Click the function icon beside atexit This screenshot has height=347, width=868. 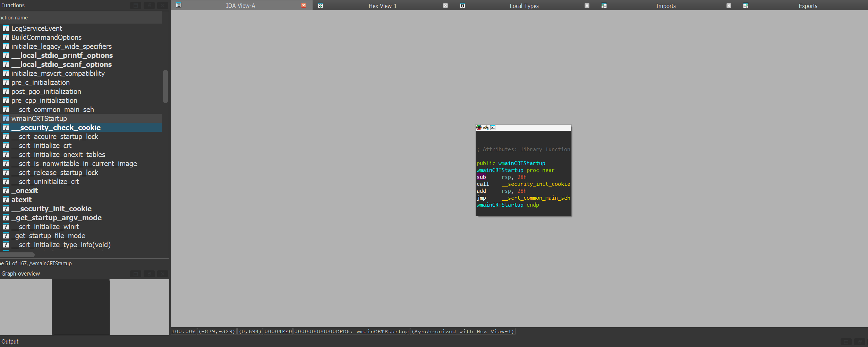pos(6,200)
